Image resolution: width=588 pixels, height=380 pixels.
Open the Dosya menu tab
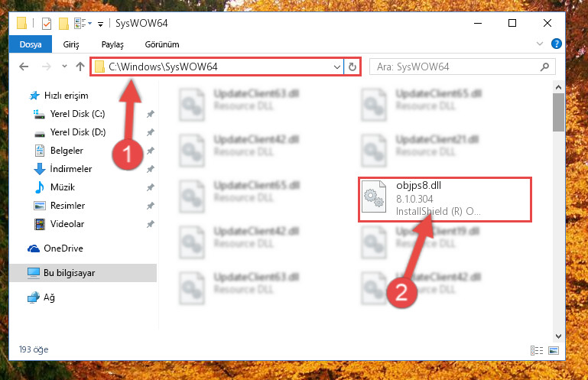pos(31,44)
